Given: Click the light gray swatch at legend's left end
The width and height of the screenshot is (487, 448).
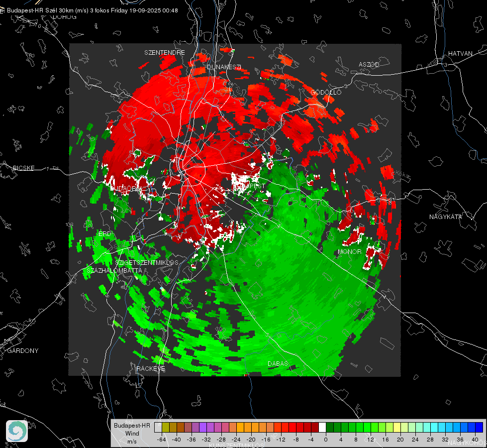Looking at the screenshot, I should [158, 427].
